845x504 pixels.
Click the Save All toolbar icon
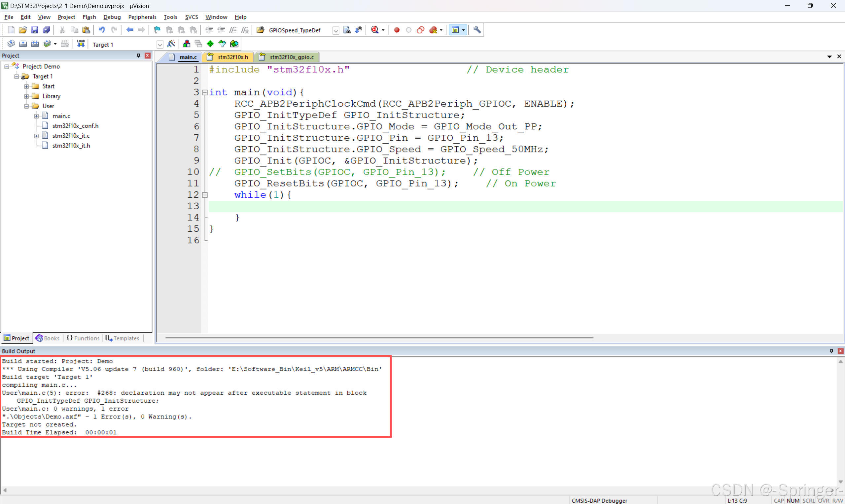pos(47,30)
